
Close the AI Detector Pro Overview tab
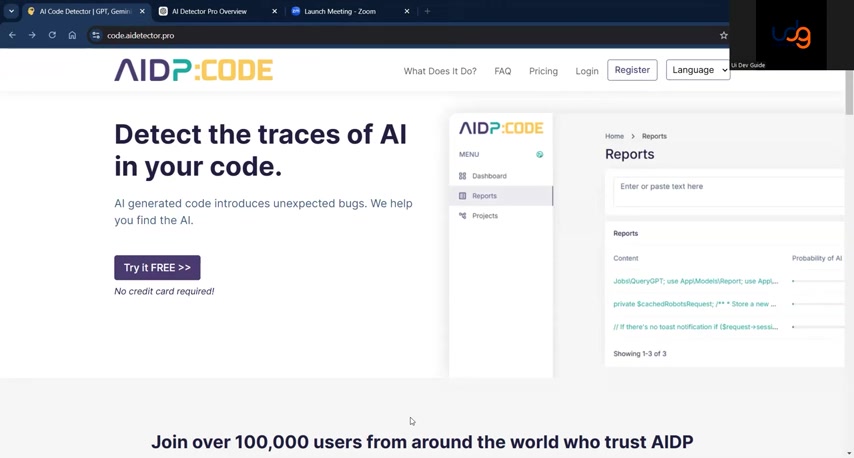point(274,11)
